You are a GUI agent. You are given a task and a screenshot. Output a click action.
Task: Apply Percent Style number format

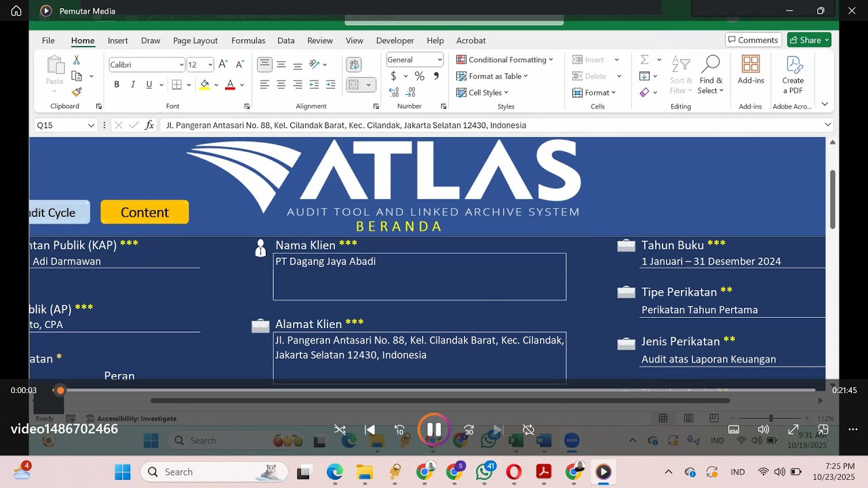(419, 76)
